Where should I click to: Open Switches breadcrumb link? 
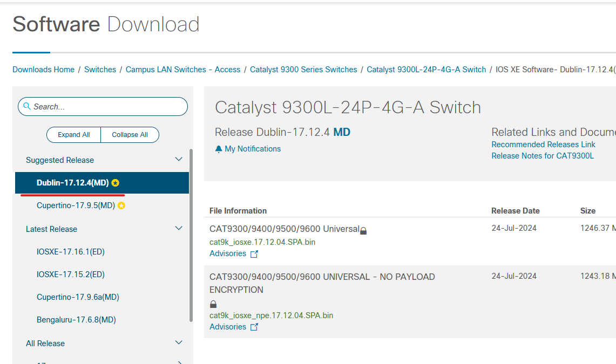click(x=100, y=70)
